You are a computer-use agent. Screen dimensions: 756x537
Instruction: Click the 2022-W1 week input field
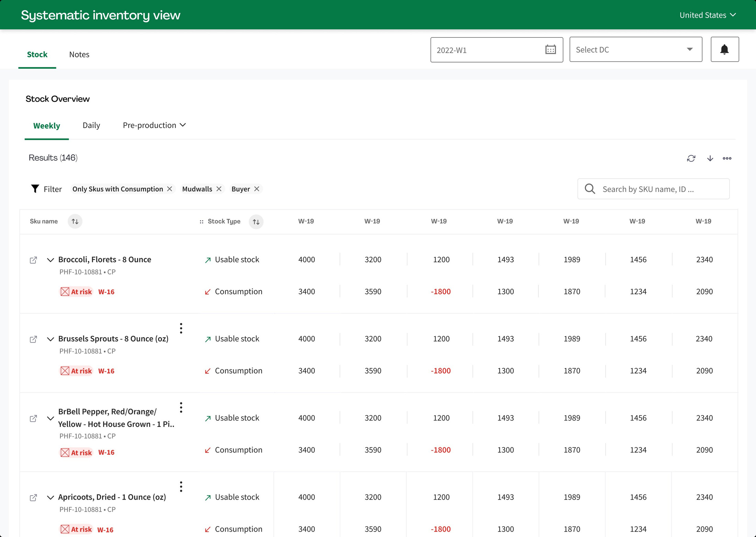[x=497, y=50]
